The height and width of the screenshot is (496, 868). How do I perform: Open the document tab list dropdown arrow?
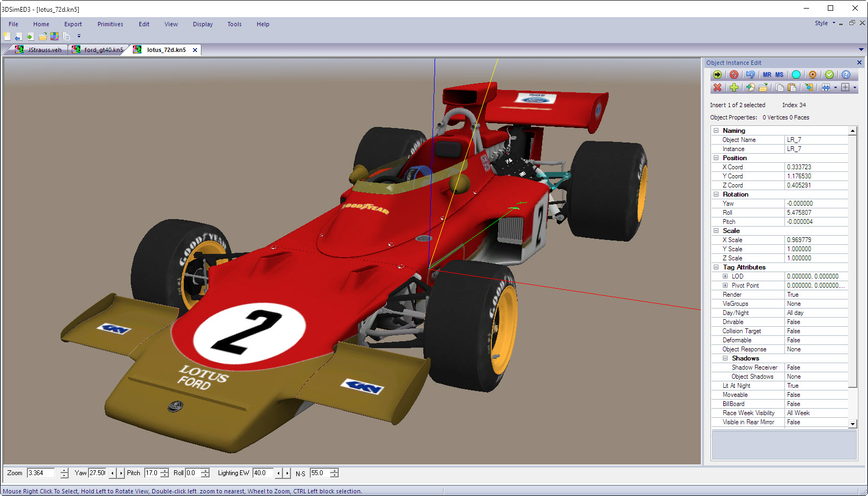[x=862, y=50]
